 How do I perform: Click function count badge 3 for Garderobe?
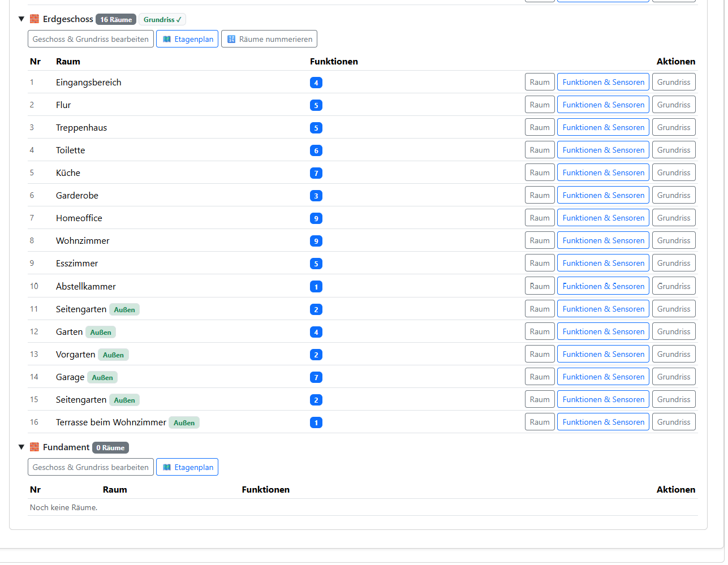tap(316, 196)
